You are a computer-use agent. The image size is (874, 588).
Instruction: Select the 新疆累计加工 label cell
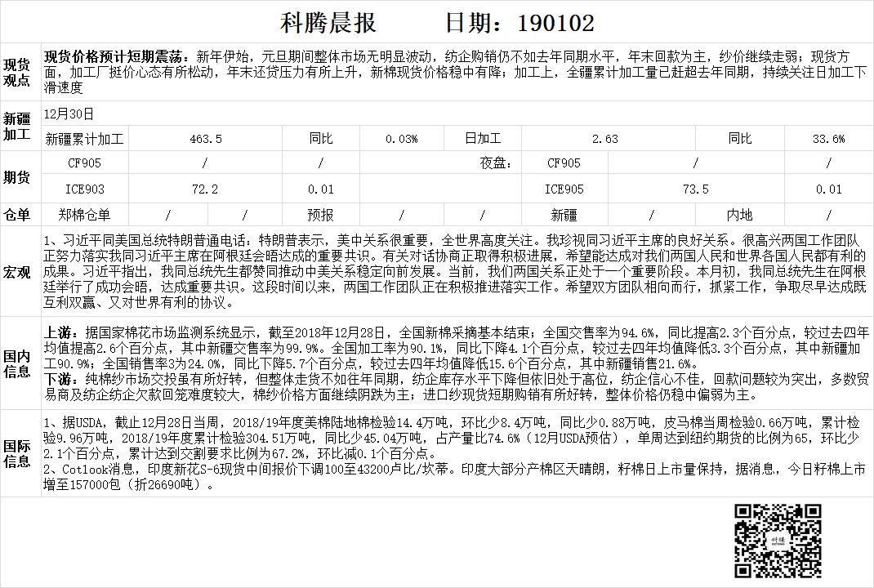click(84, 139)
